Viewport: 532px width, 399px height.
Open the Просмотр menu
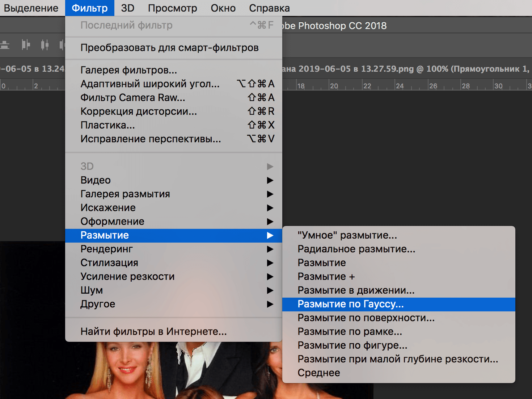(173, 8)
